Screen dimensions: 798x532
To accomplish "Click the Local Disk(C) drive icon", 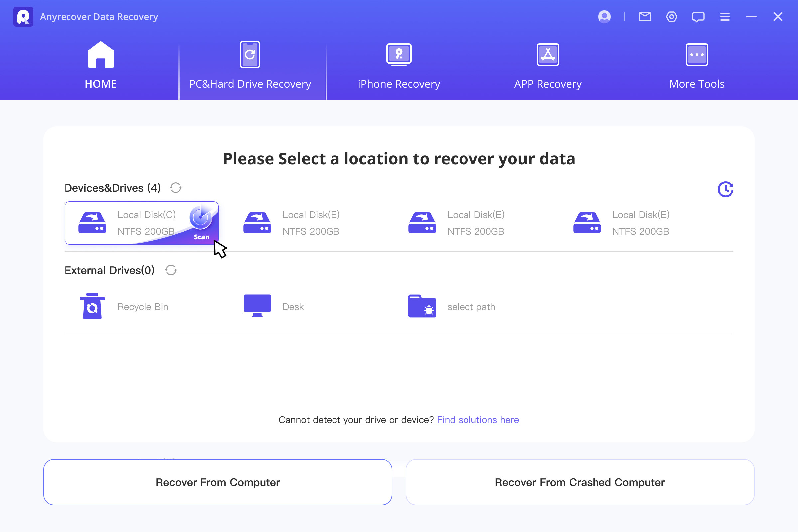I will (x=92, y=223).
